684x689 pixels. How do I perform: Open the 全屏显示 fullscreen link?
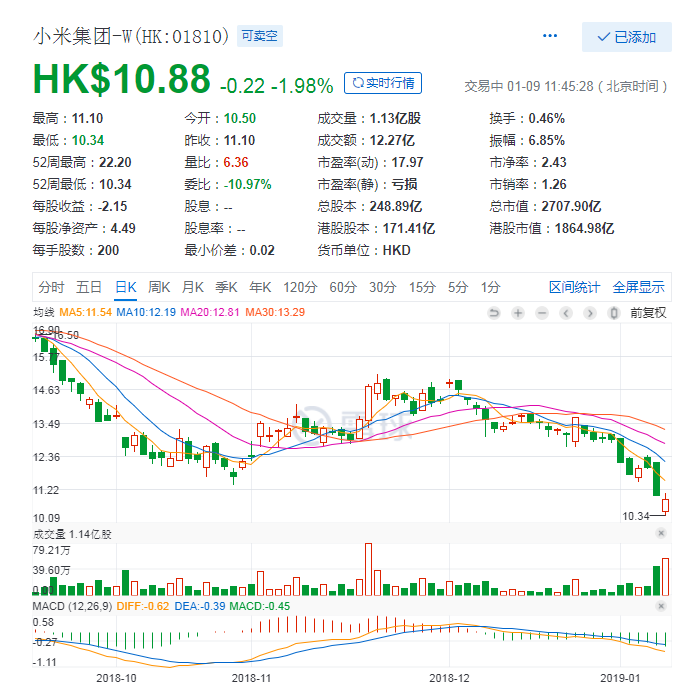[x=638, y=287]
